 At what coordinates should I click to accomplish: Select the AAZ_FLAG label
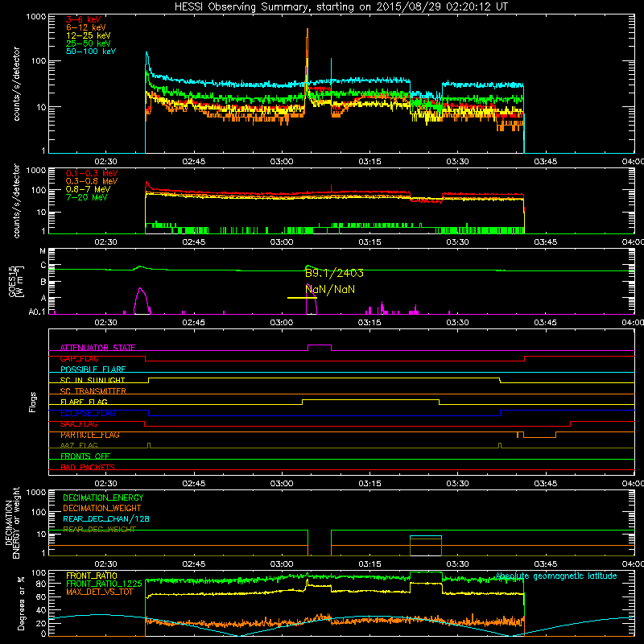pos(79,445)
